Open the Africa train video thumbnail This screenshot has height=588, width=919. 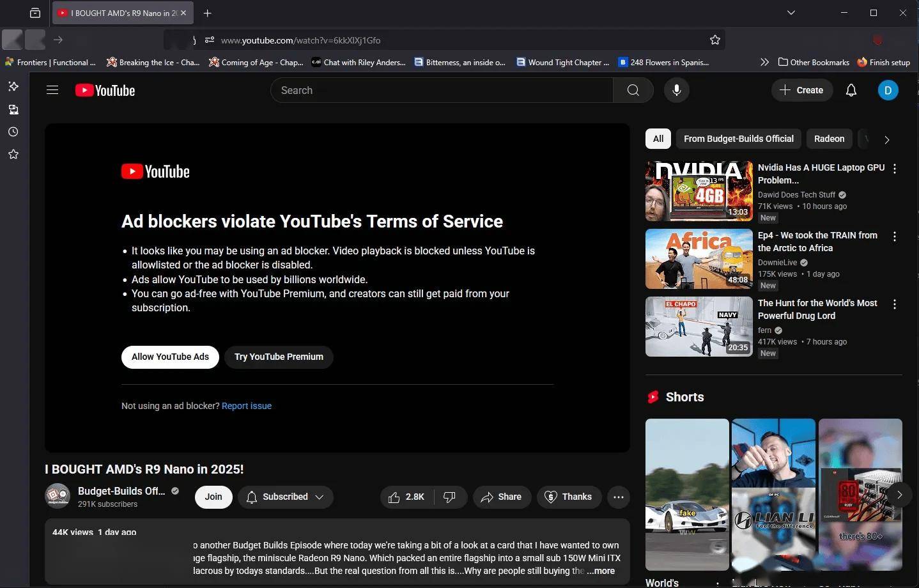tap(699, 259)
